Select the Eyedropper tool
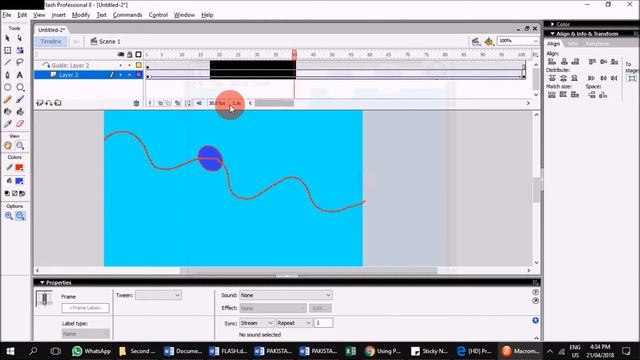This screenshot has width=640, height=360. 7,124
